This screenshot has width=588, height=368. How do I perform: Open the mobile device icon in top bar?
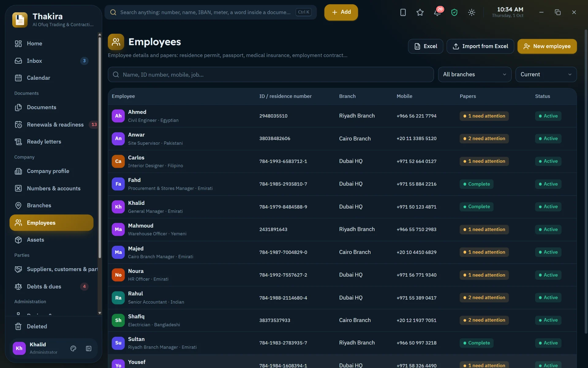(403, 12)
